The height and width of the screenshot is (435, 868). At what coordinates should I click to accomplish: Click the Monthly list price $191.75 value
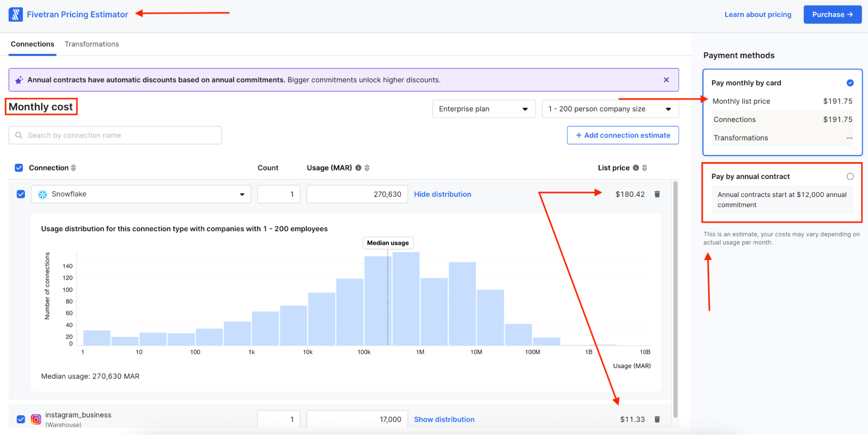pos(838,101)
